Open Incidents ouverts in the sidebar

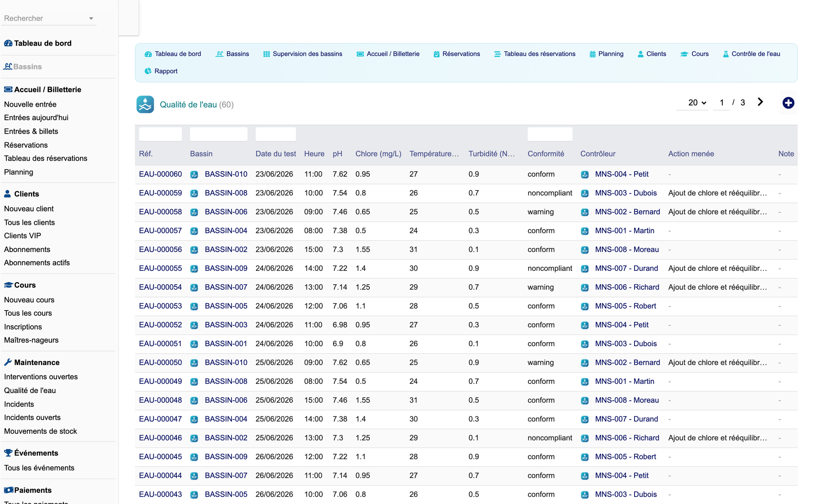(32, 417)
